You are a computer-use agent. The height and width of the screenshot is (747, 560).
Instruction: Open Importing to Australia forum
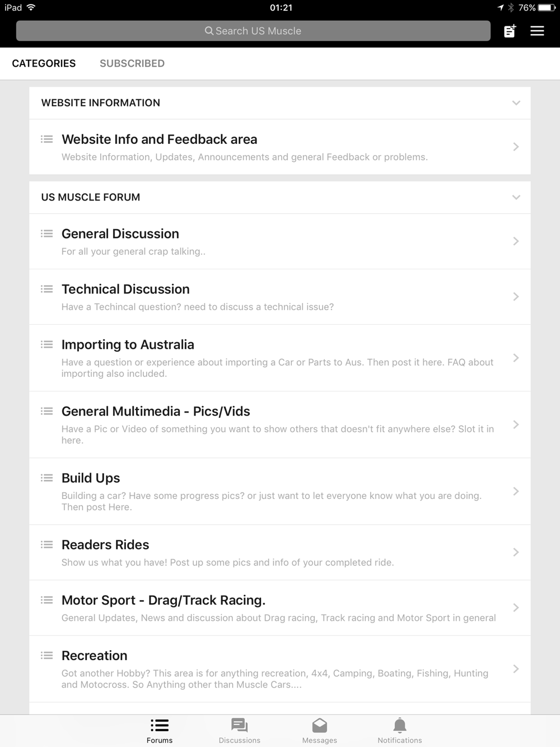[280, 358]
